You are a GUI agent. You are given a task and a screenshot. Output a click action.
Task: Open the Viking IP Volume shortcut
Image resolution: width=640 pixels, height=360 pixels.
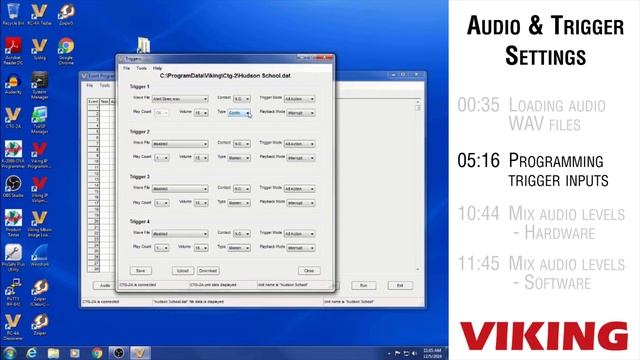(x=40, y=189)
